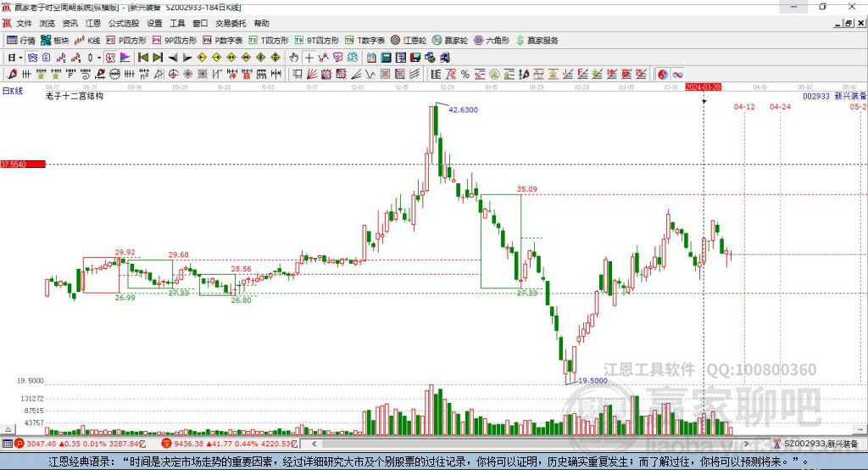Open the 文件 menu
868x470 pixels.
pyautogui.click(x=24, y=23)
